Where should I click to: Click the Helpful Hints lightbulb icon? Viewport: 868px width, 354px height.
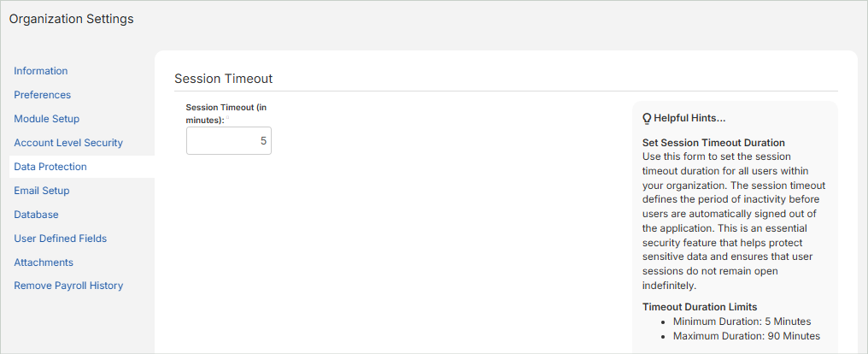647,118
